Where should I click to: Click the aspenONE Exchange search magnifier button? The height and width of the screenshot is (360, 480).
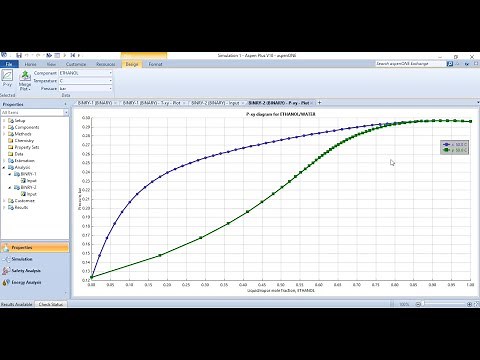[450, 64]
